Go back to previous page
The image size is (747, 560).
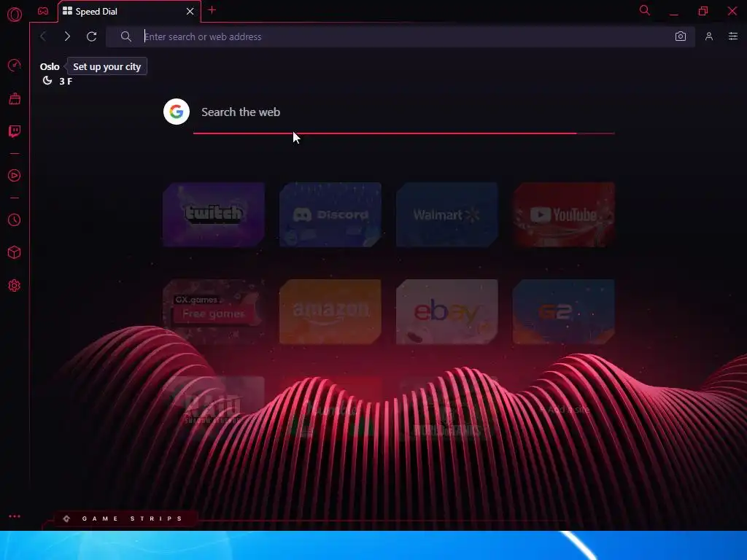43,36
